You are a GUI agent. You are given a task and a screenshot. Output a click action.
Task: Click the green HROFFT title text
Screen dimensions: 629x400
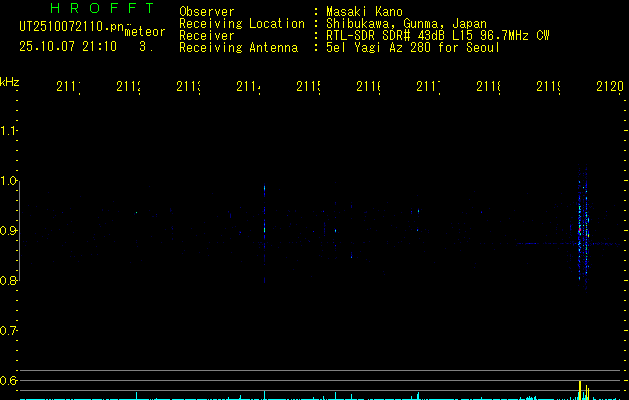(102, 8)
